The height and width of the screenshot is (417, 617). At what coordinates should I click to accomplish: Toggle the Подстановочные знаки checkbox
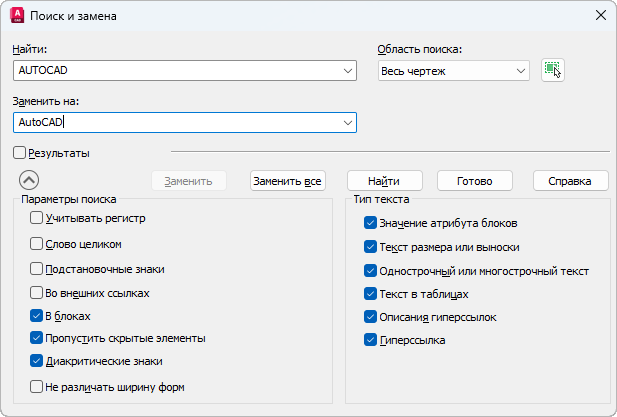(37, 269)
